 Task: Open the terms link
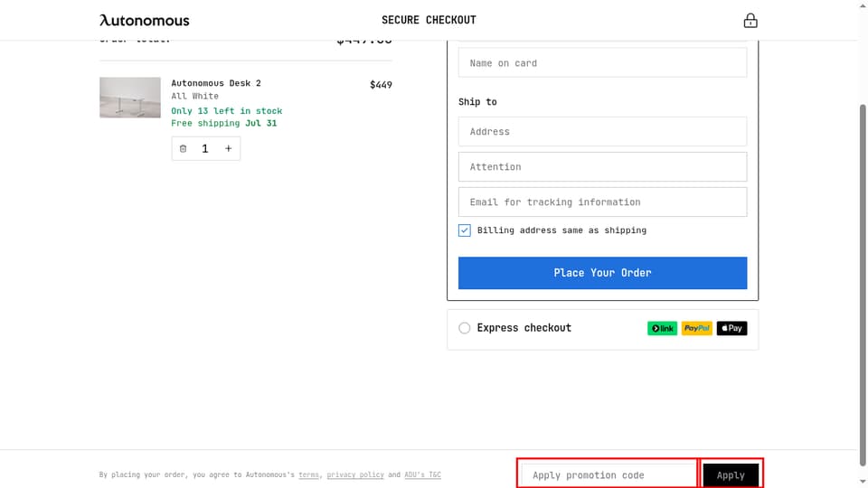click(x=308, y=474)
